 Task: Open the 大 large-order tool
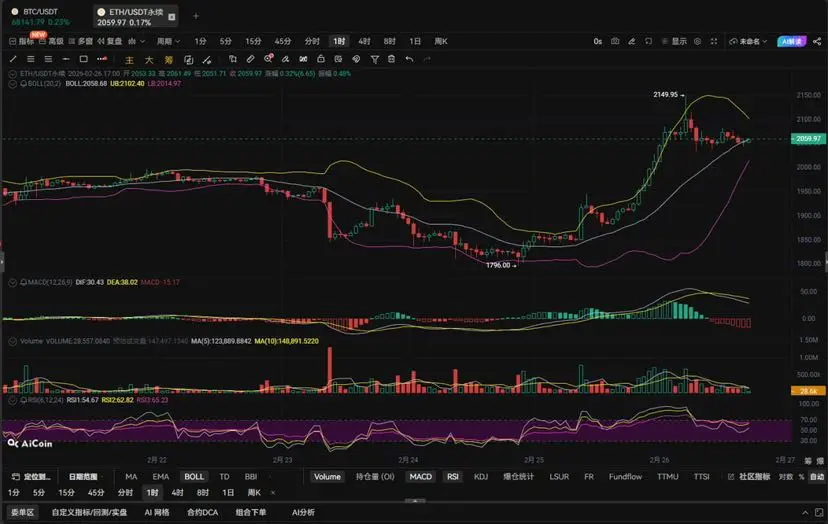coord(149,60)
